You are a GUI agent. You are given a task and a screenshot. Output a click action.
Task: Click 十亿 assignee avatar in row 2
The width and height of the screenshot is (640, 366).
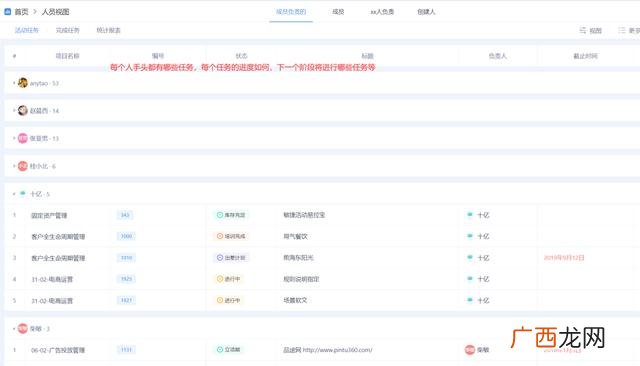tap(470, 235)
